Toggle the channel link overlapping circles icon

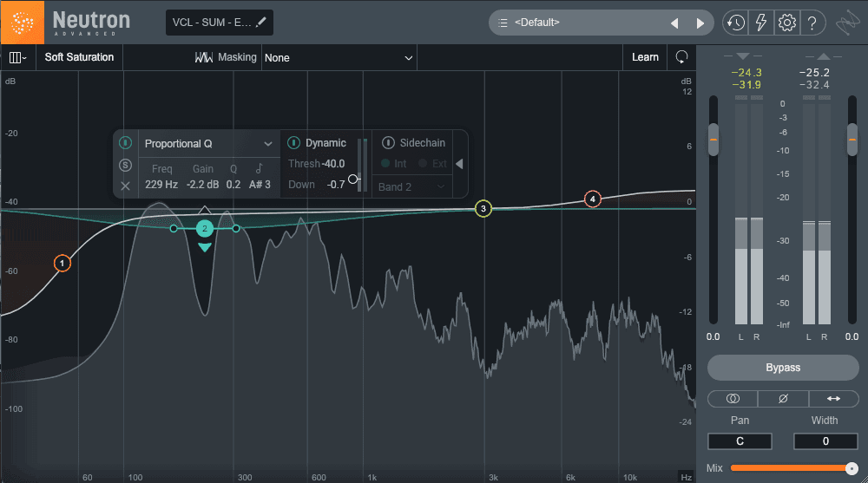733,399
